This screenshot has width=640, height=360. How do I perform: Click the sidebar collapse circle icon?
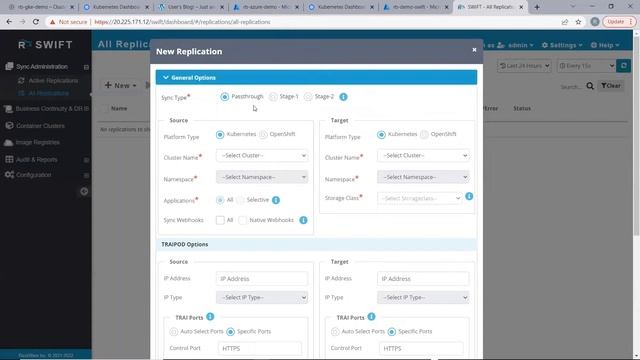point(84,191)
